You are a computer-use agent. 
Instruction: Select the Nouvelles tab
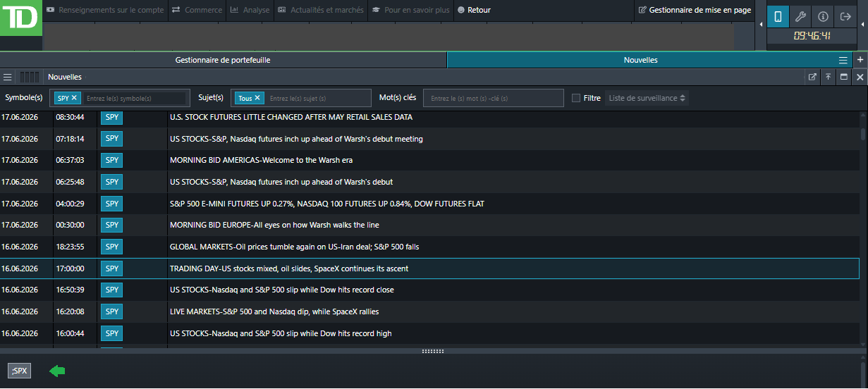(641, 60)
